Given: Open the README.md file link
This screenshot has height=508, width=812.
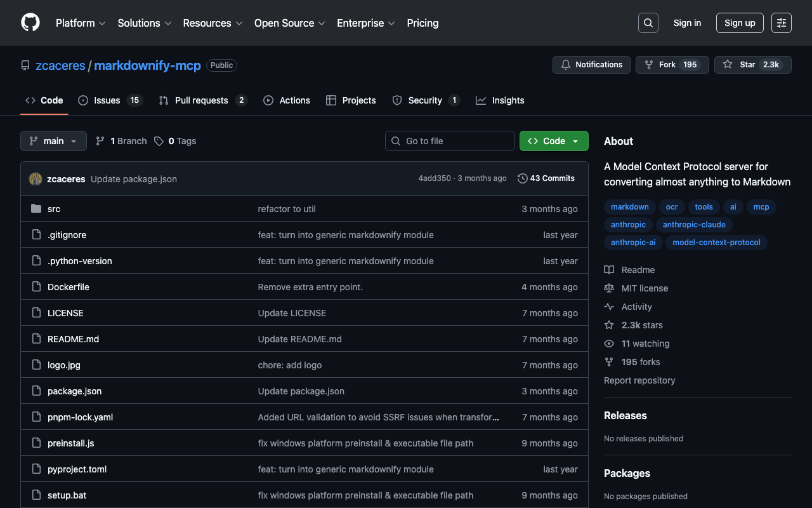Looking at the screenshot, I should tap(73, 339).
